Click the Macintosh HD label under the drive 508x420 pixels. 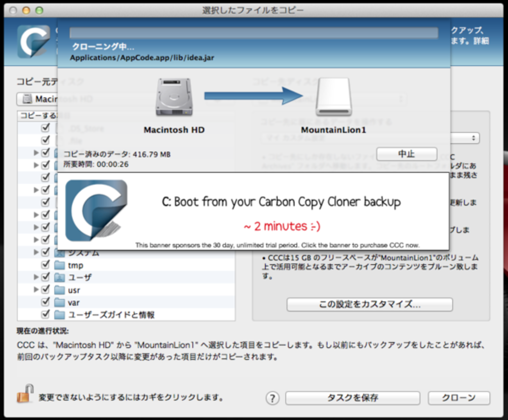174,130
